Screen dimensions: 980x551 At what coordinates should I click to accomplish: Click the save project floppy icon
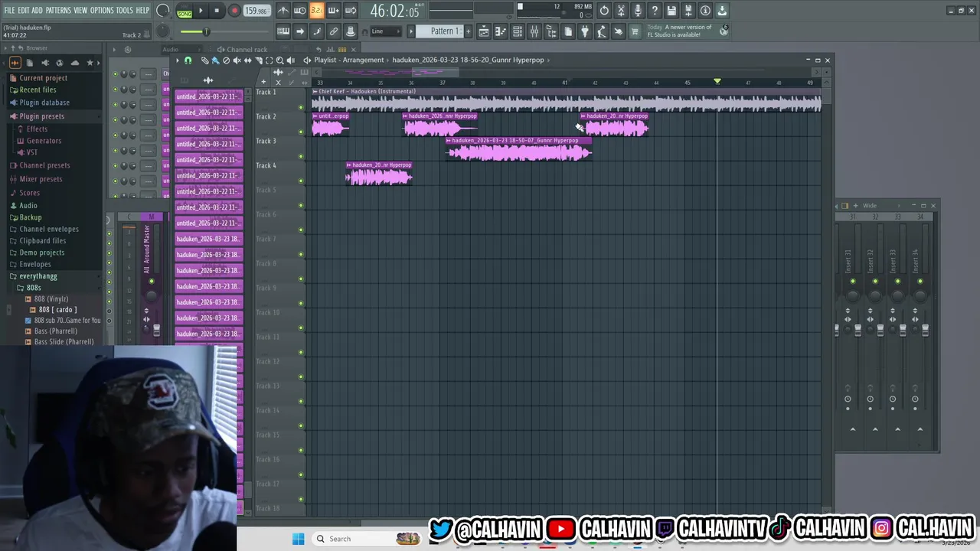pos(671,11)
